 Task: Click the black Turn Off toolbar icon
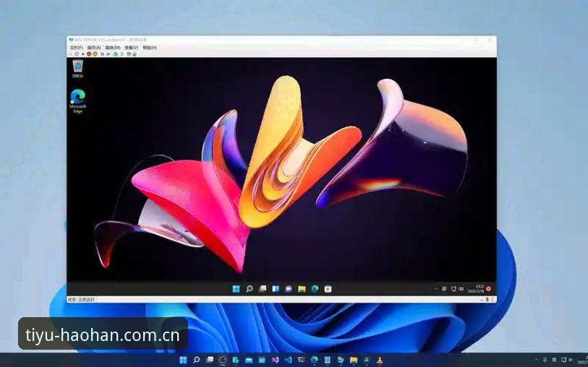[83, 54]
